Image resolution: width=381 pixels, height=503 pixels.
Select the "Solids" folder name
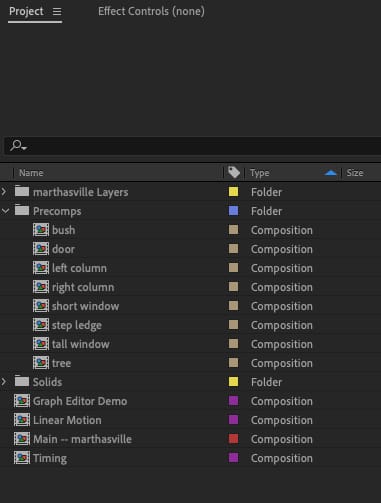tap(47, 382)
